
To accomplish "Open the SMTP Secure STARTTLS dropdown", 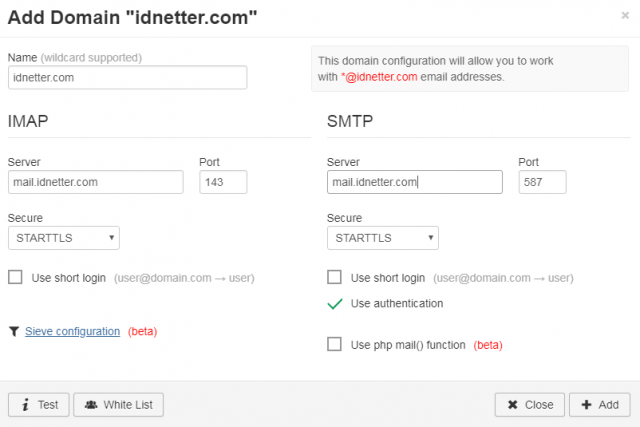I will click(x=383, y=238).
